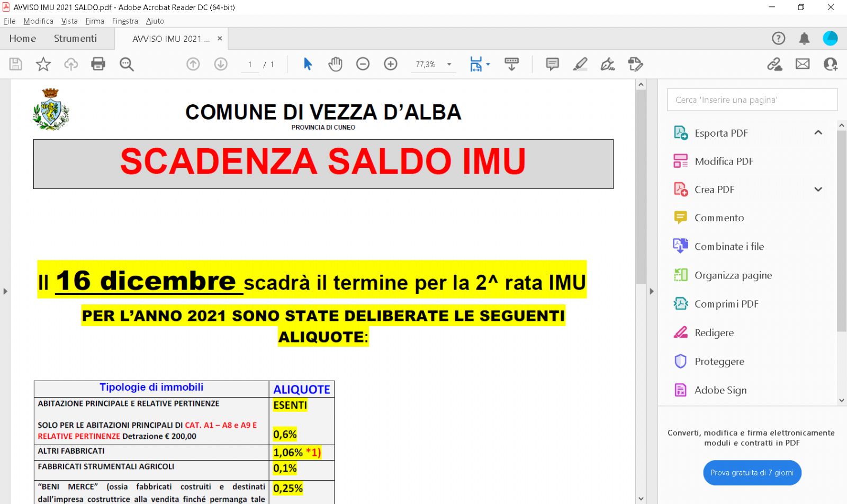Expand the Crea PDF section
This screenshot has width=847, height=504.
[x=818, y=190]
